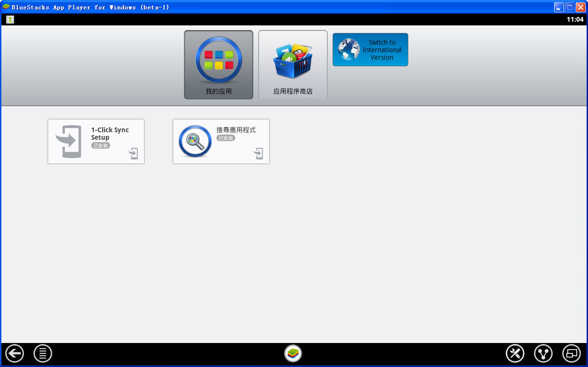
Task: Click the share icon in bottom bar
Action: 543,353
